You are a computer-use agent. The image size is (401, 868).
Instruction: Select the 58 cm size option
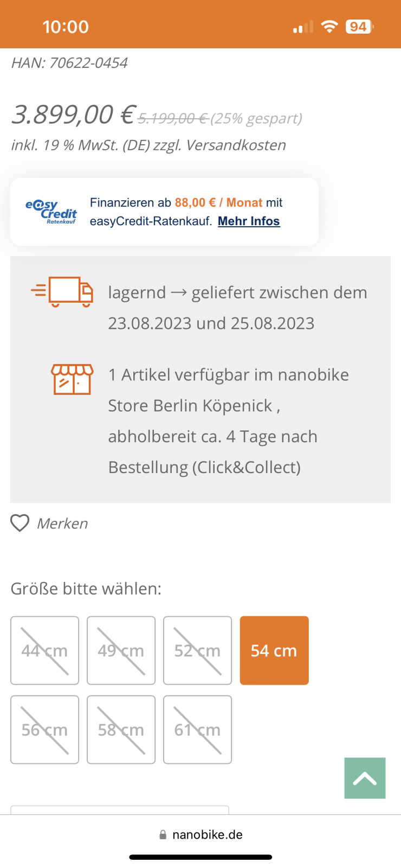(x=121, y=730)
